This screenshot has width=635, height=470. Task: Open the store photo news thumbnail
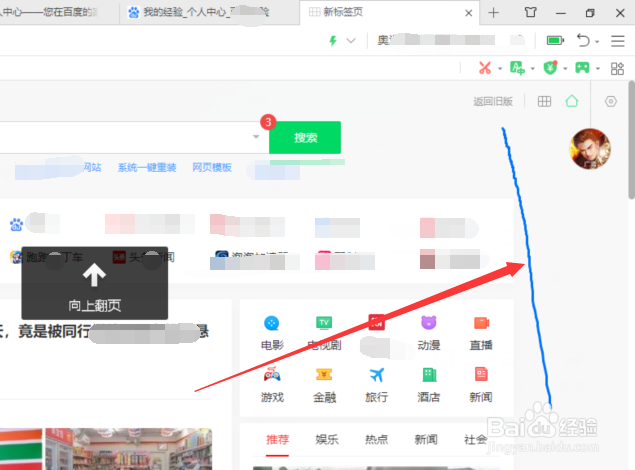pyautogui.click(x=128, y=449)
